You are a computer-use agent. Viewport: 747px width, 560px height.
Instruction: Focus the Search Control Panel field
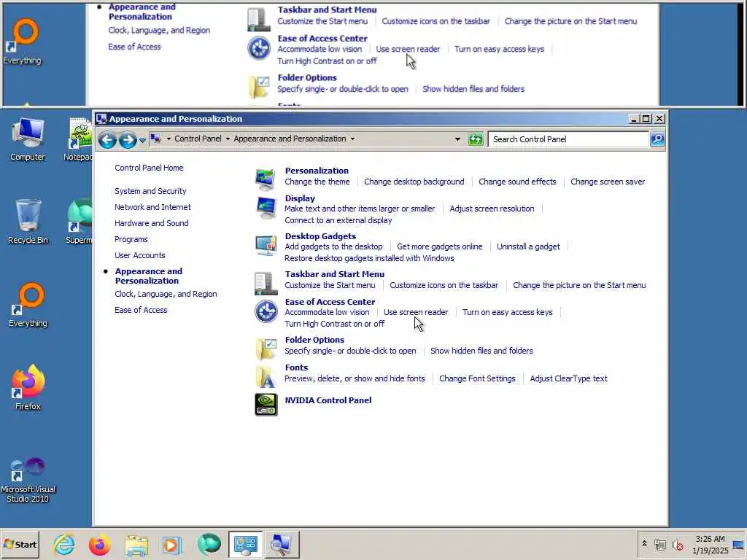coord(569,139)
